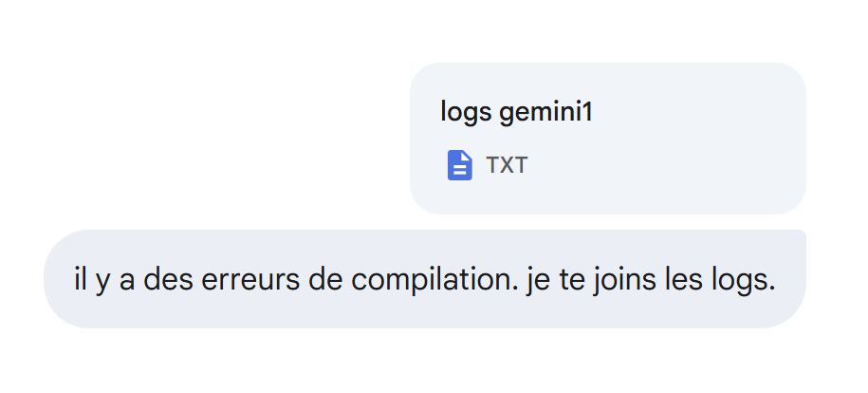Open the logs gemini1 attachment card

point(607,139)
